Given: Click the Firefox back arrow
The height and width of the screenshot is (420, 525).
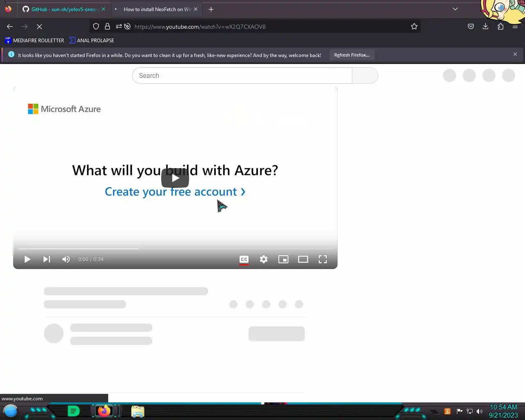Looking at the screenshot, I should 10,26.
